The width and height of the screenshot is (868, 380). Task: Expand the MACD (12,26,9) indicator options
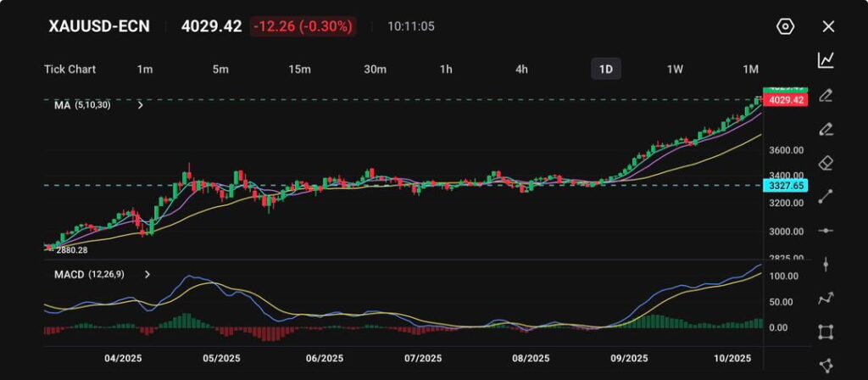tap(147, 275)
